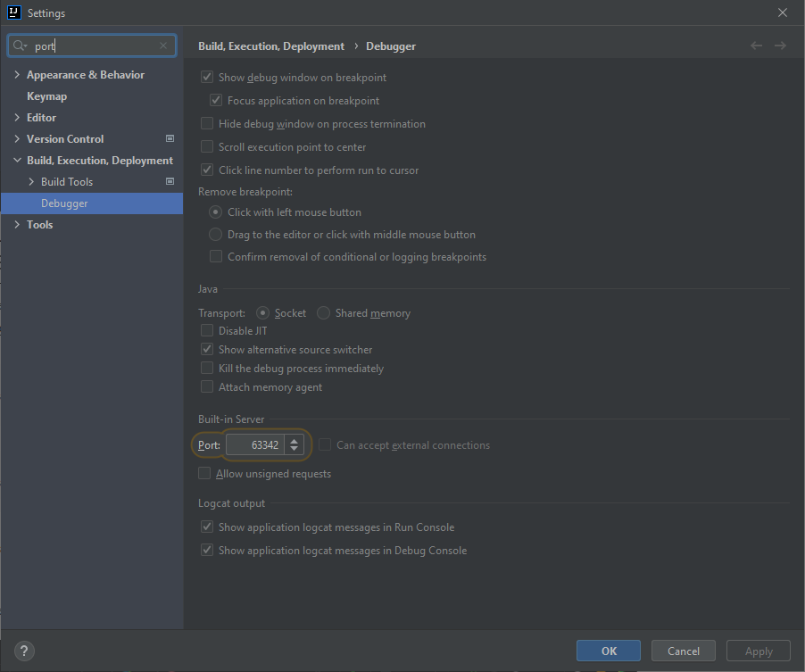Image resolution: width=805 pixels, height=672 pixels.
Task: Click the IntelliJ logo in the title bar
Action: 13,13
